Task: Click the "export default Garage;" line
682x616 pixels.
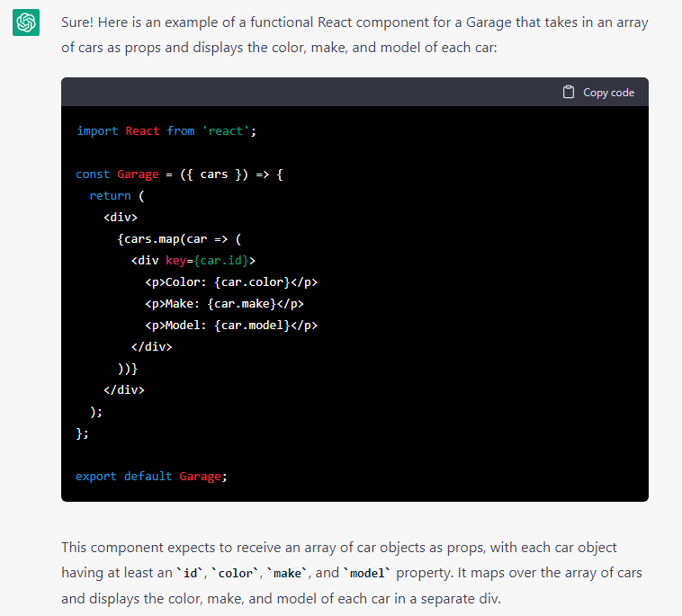Action: [x=151, y=477]
